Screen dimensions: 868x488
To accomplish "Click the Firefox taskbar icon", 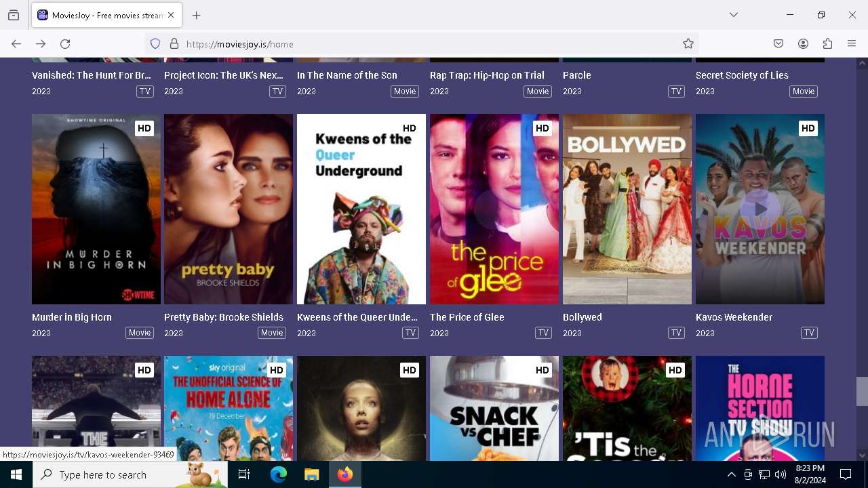I will (345, 474).
